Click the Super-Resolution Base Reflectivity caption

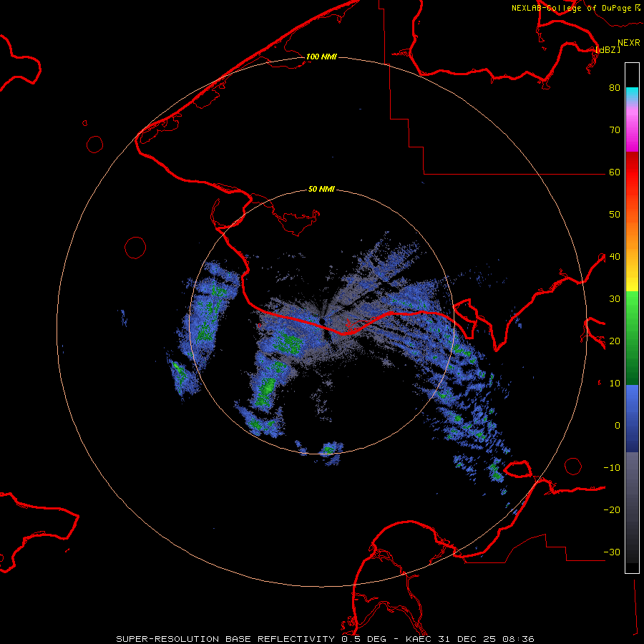[x=225, y=639]
